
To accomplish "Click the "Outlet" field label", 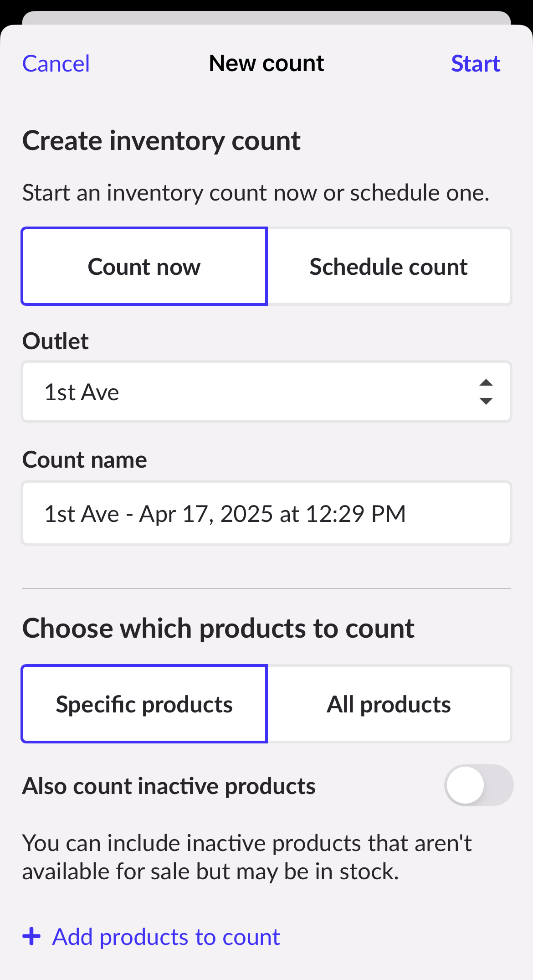I will pos(56,341).
